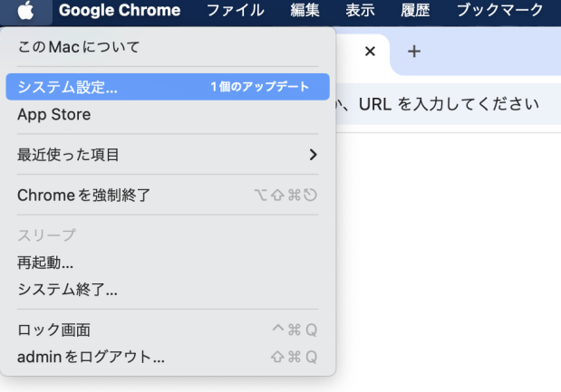Click the Chrome URL address bar
This screenshot has width=561, height=392.
tap(447, 104)
